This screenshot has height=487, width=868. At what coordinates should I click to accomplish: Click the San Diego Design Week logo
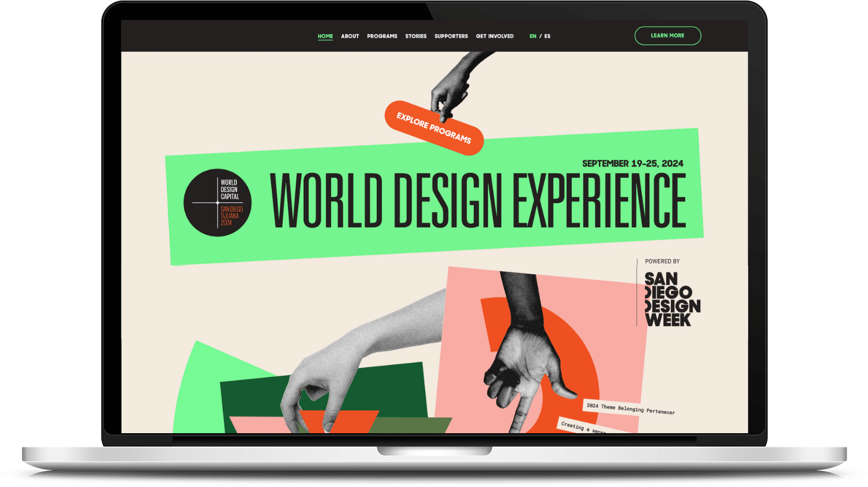tap(671, 299)
